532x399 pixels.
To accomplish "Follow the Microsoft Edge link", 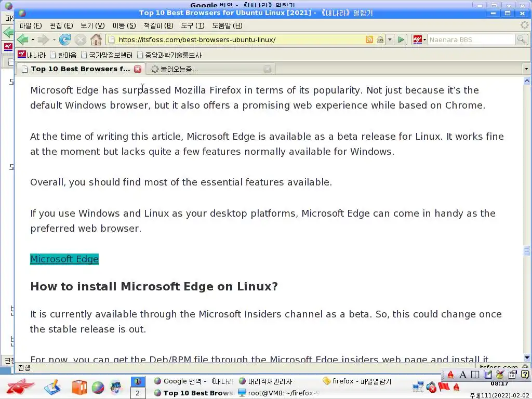I will [x=64, y=259].
